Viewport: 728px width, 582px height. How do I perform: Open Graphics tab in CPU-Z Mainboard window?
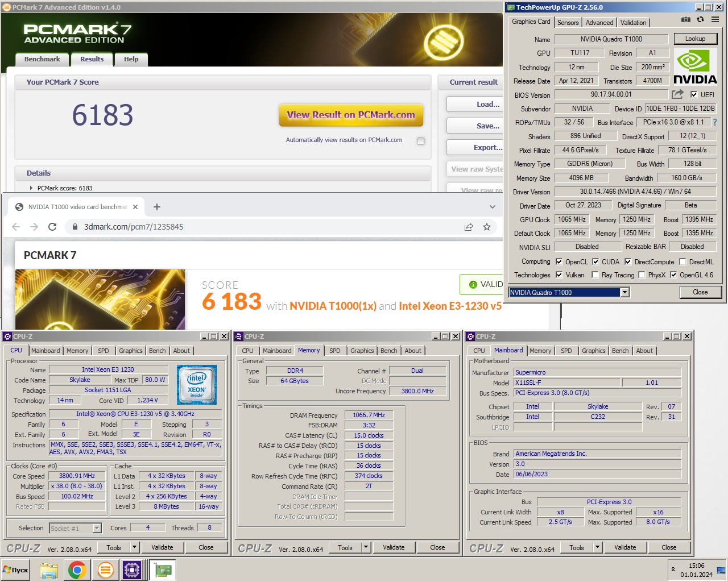click(594, 351)
